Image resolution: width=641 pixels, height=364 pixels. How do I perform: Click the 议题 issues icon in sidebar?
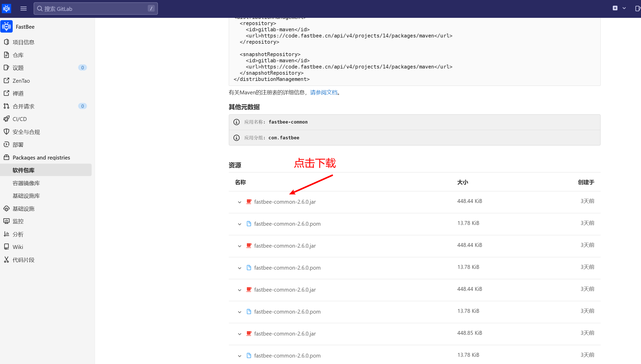click(x=6, y=67)
